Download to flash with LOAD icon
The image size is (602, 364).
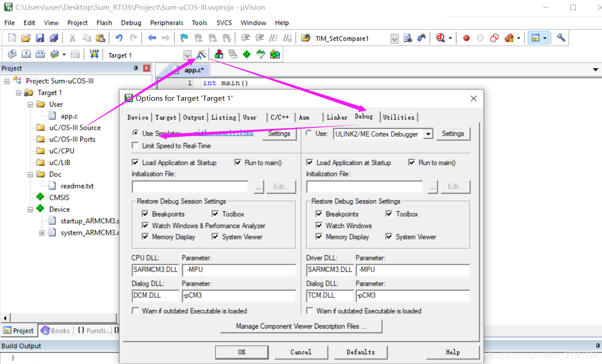(94, 55)
